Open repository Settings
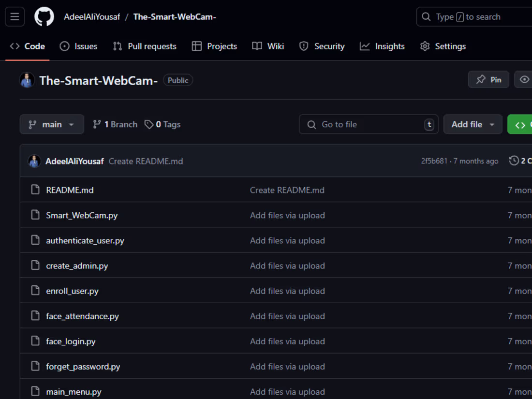532x399 pixels. pyautogui.click(x=443, y=46)
